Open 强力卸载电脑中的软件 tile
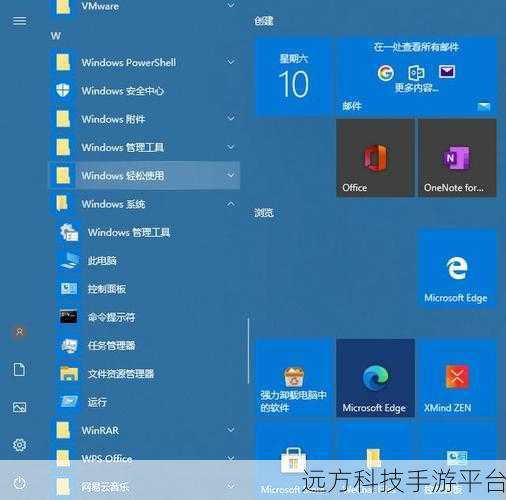Screen dimensions: 506x500 (x=294, y=378)
